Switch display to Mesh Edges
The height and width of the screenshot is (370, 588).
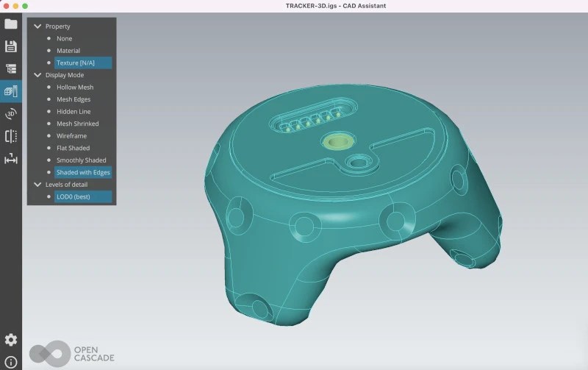(73, 99)
